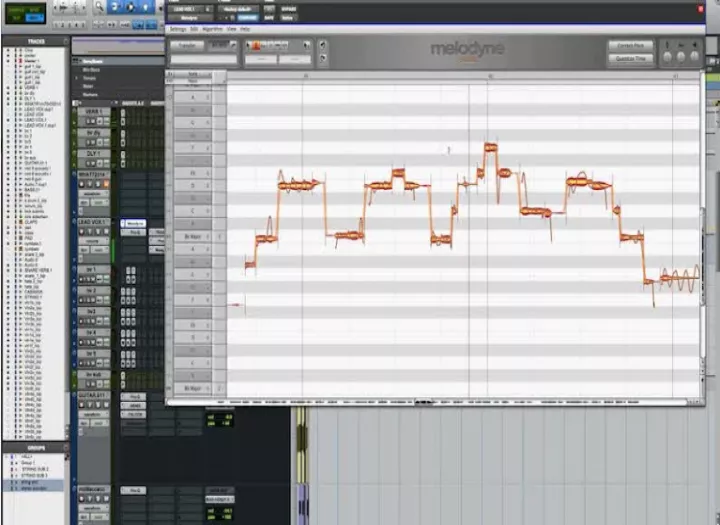Open the LEAD VOX 1 track view selector
Image resolution: width=720 pixels, height=525 pixels.
pyautogui.click(x=94, y=241)
